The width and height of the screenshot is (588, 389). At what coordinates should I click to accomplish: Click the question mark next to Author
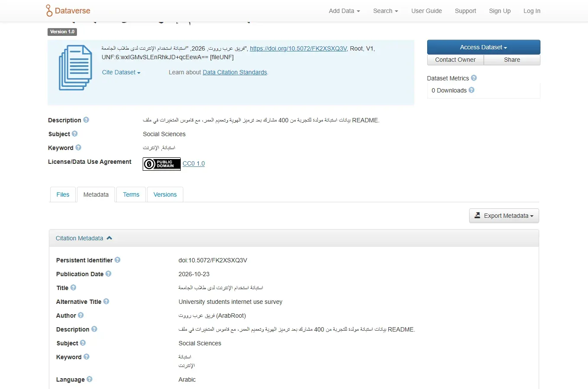tap(81, 315)
